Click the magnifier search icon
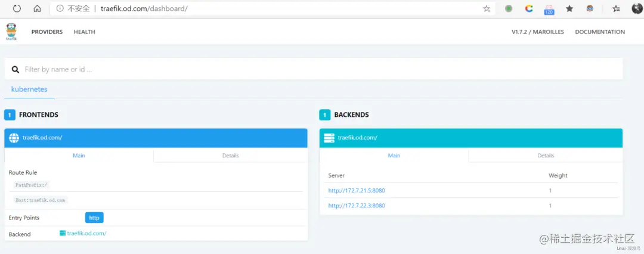Screen dimensions: 644x254 [15, 69]
